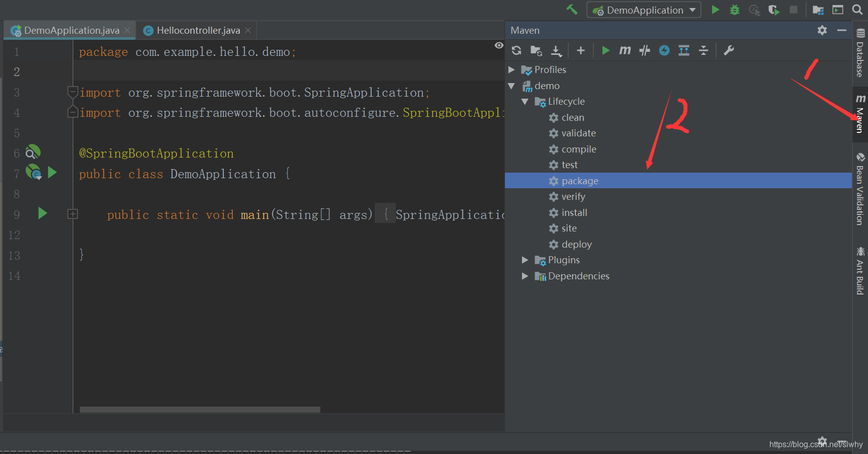The image size is (868, 454).
Task: Click Generate Sources and Update Folders icon
Action: pyautogui.click(x=536, y=50)
